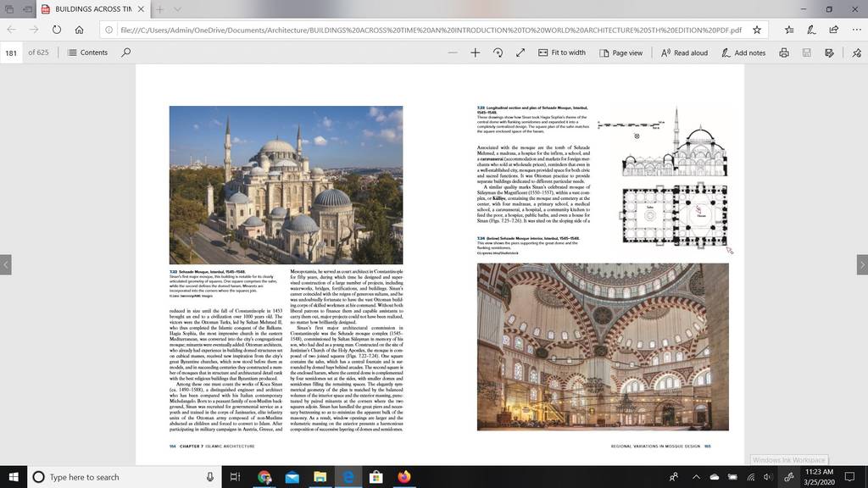Go to previous page with left arrow

(6, 264)
